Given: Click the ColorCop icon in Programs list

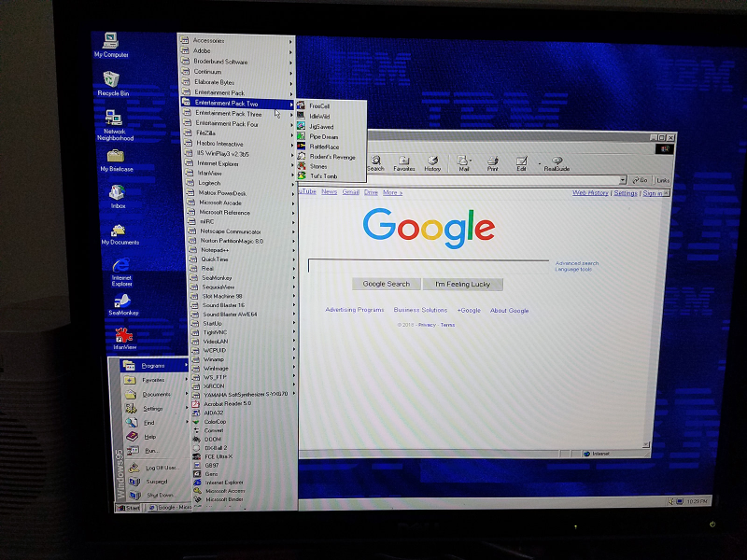Looking at the screenshot, I should (196, 422).
